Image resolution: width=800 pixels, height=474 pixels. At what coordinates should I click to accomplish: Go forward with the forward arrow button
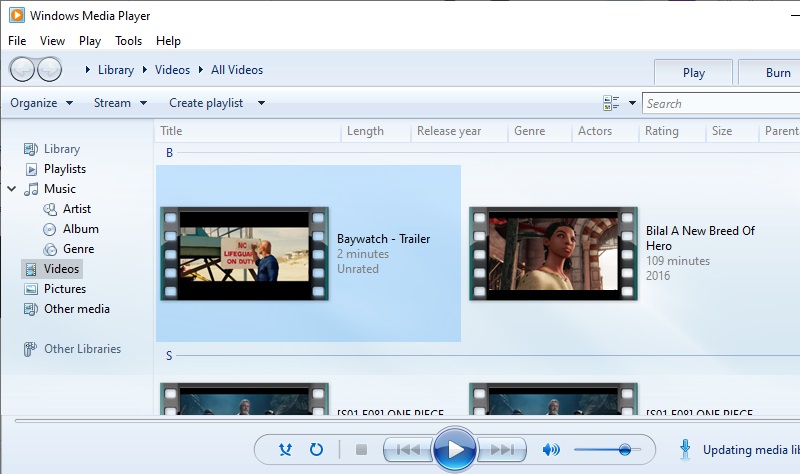click(x=50, y=69)
